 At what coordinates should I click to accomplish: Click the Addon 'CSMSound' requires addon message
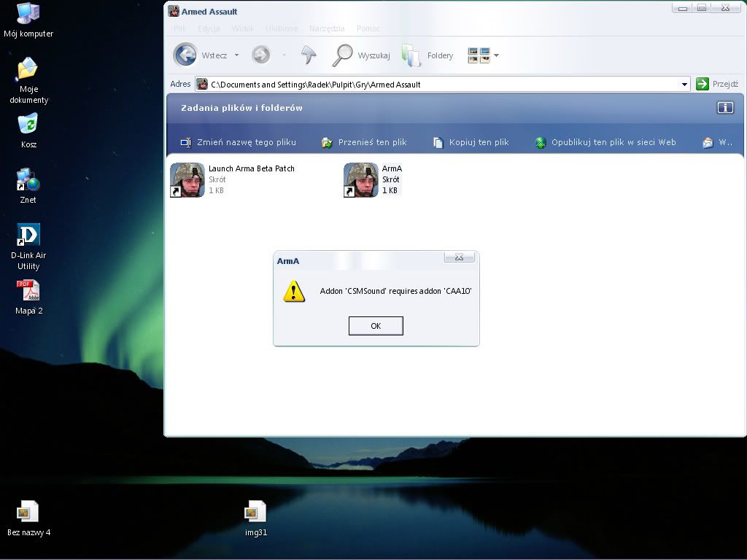pyautogui.click(x=395, y=291)
